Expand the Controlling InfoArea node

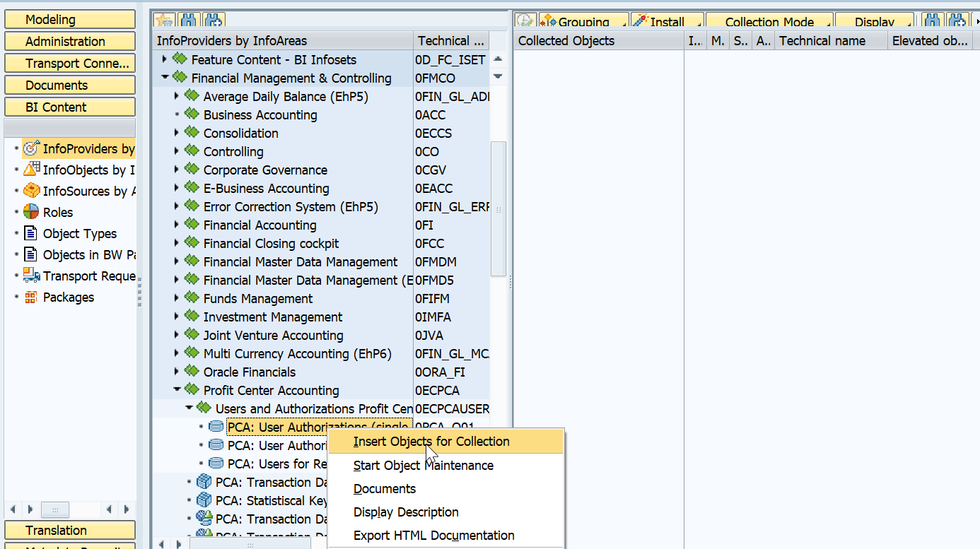click(177, 151)
